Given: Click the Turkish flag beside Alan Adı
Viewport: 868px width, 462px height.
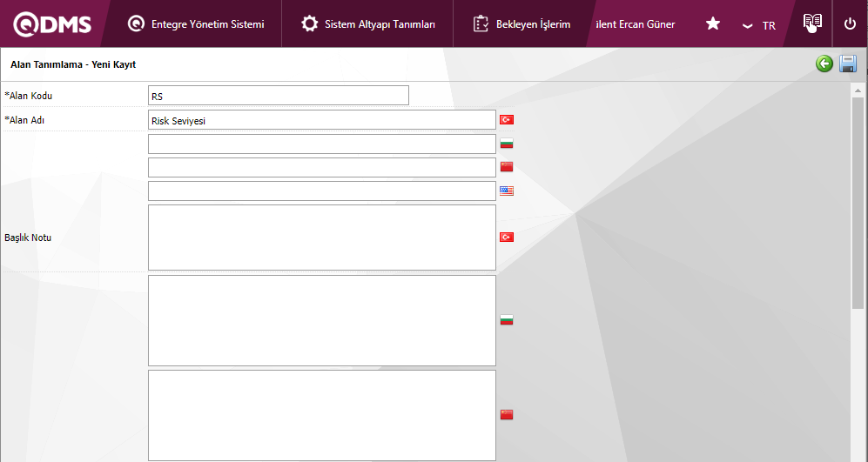Looking at the screenshot, I should [x=507, y=120].
